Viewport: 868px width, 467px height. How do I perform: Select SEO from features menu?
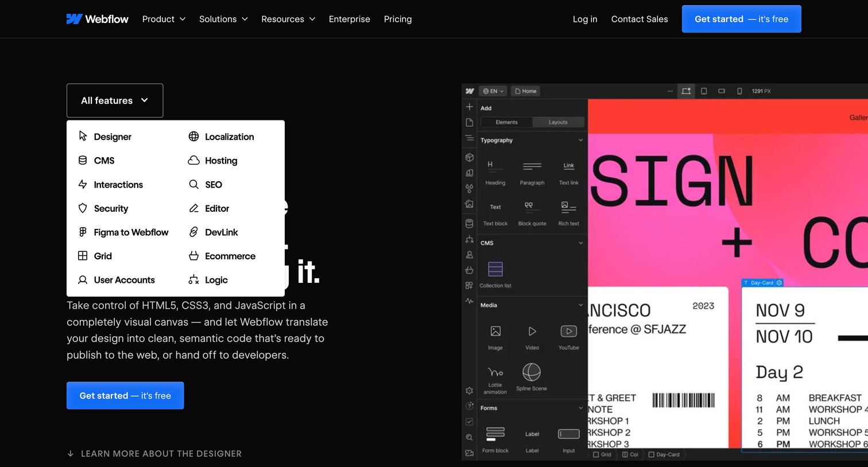click(x=206, y=185)
